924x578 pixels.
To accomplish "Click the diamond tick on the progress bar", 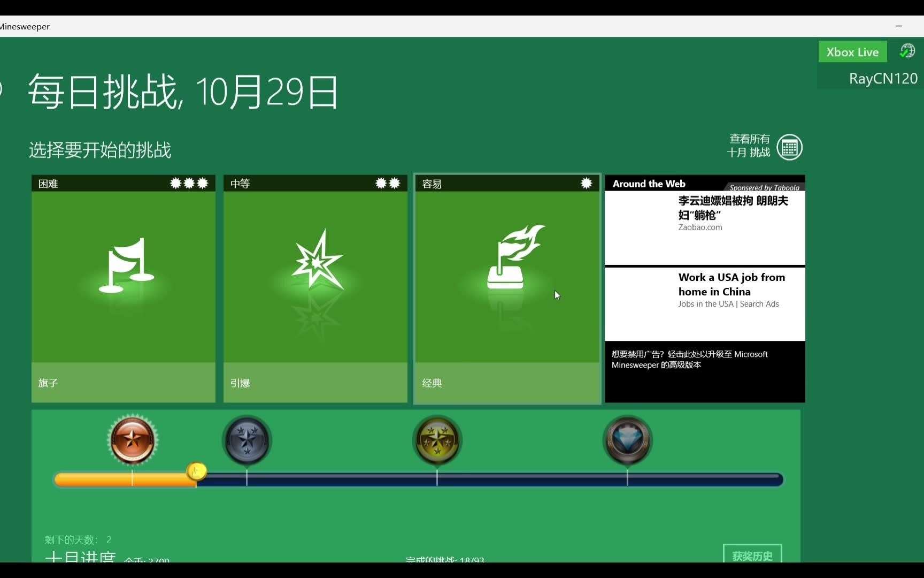I will pyautogui.click(x=627, y=478).
